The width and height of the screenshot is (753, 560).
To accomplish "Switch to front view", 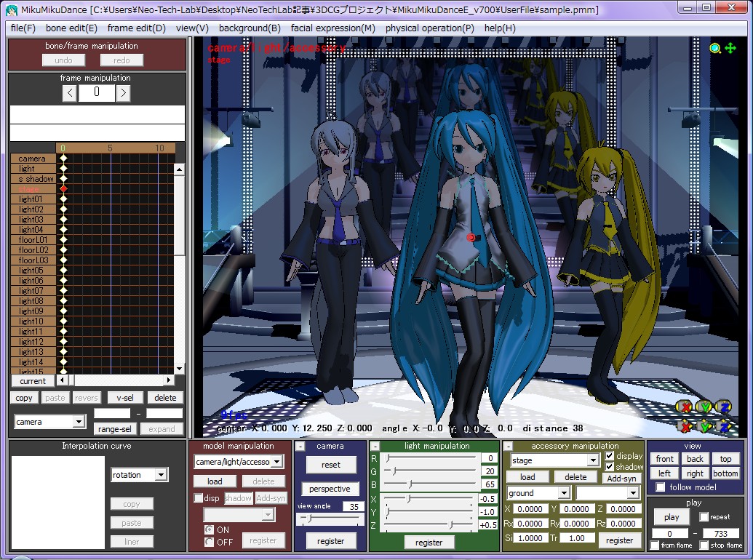I will (x=665, y=459).
